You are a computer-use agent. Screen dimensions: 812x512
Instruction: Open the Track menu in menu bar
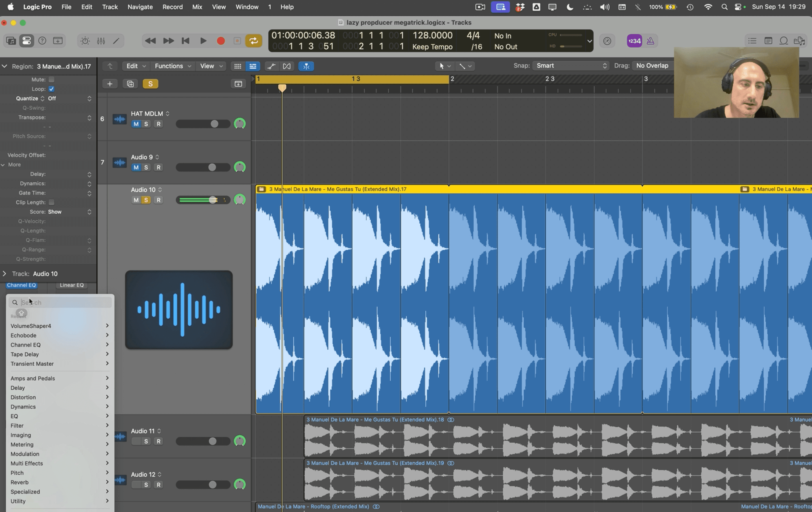coord(110,7)
